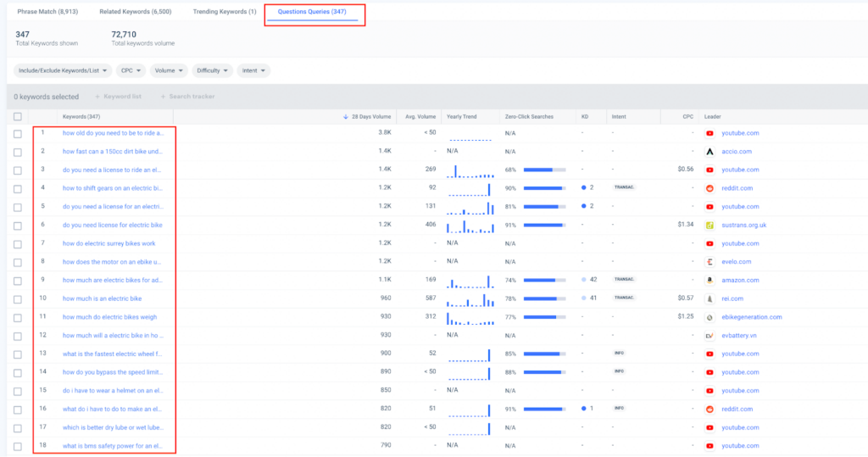
Task: Click the amazon.com leader favicon icon
Action: coord(709,280)
